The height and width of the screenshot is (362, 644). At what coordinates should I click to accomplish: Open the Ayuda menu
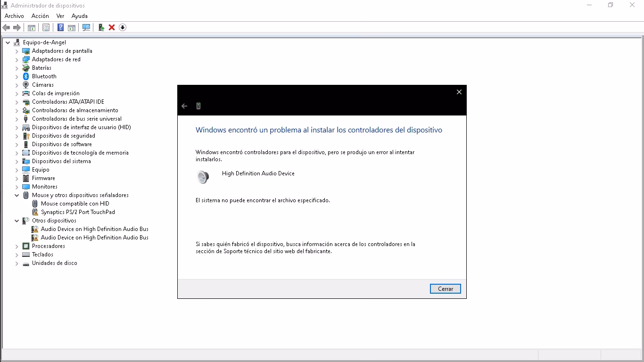pyautogui.click(x=80, y=16)
